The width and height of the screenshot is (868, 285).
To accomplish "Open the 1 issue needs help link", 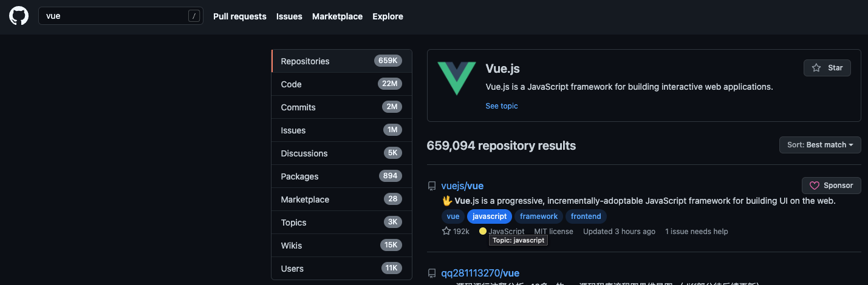I will (x=696, y=231).
